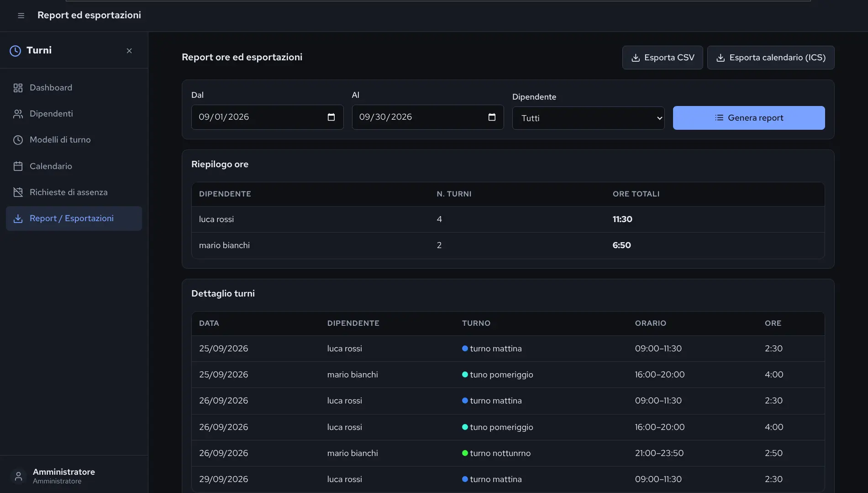The image size is (868, 493).
Task: Click the N. TURNI column header
Action: click(454, 194)
